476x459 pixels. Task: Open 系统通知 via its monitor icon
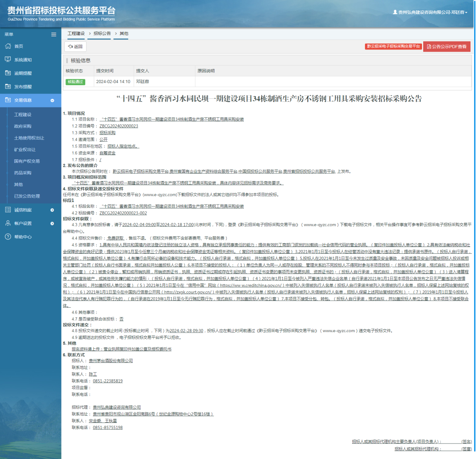click(8, 59)
